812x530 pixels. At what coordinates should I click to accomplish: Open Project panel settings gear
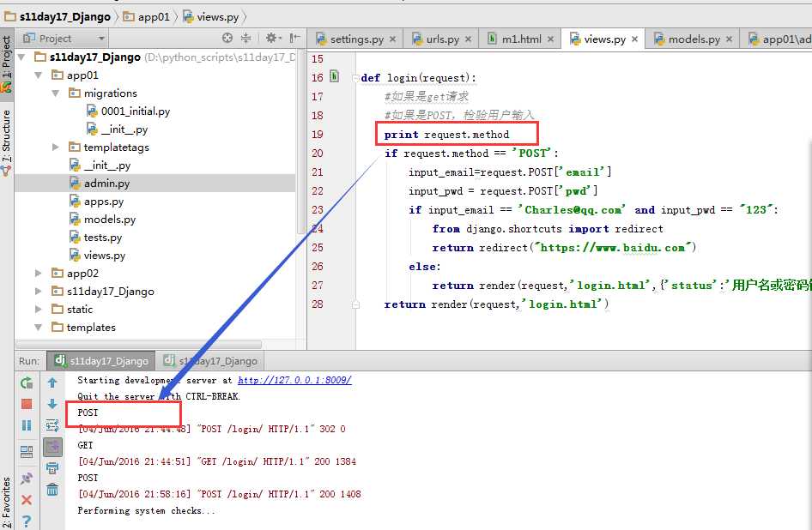(x=273, y=38)
